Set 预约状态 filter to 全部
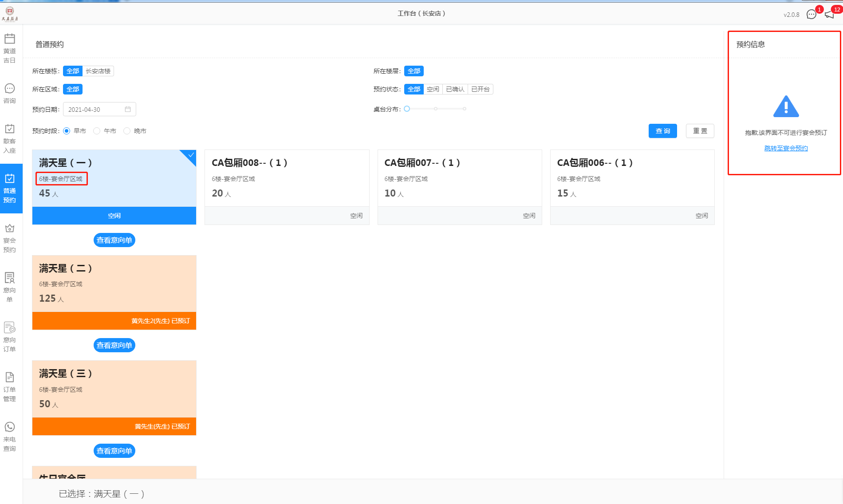Viewport: 843px width, 504px height. click(414, 89)
